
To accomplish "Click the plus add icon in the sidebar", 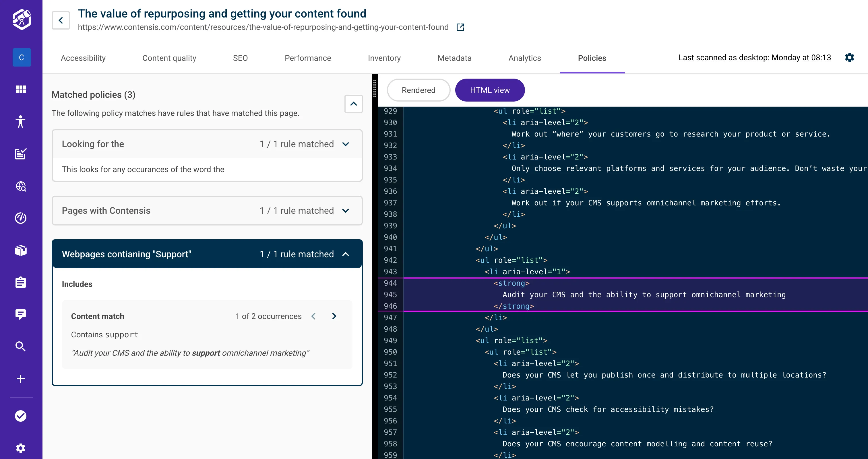I will pos(21,378).
